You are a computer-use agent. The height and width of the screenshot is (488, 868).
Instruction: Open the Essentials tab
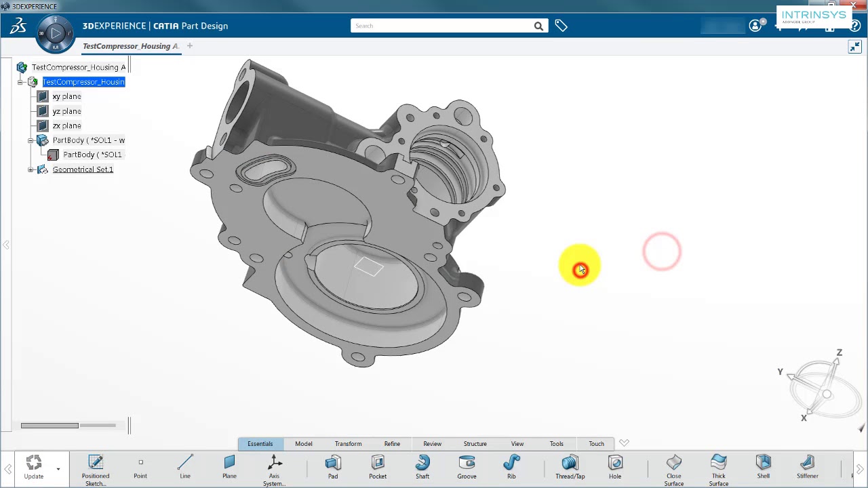point(260,444)
